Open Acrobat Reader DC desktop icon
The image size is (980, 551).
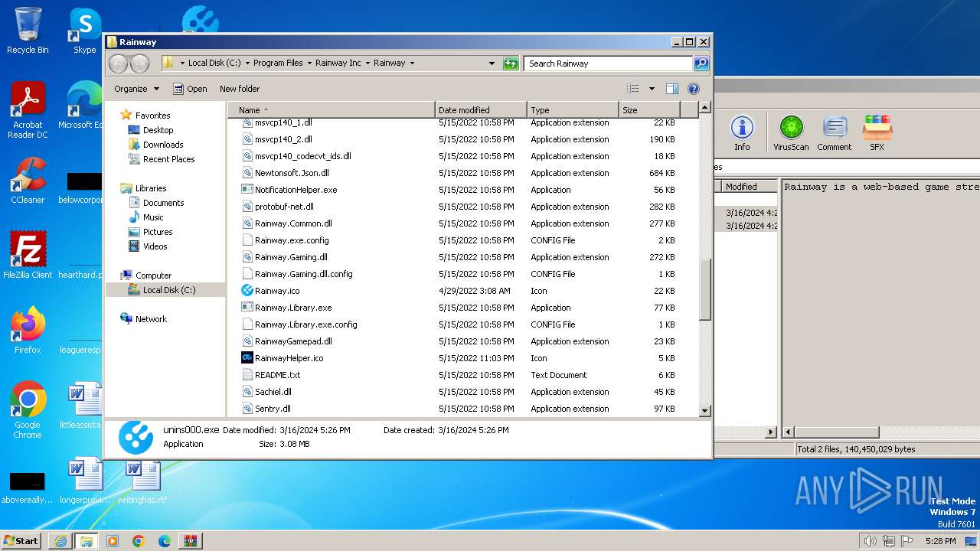28,110
